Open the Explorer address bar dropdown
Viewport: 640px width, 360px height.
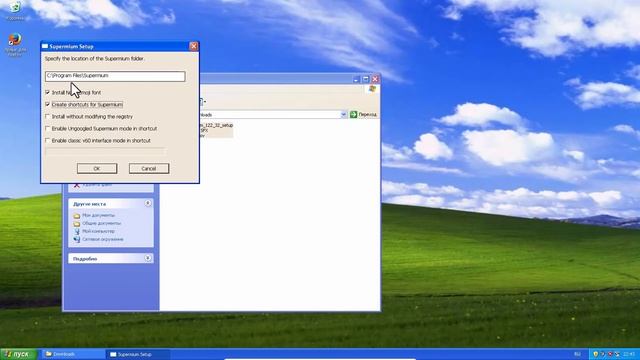pyautogui.click(x=343, y=115)
